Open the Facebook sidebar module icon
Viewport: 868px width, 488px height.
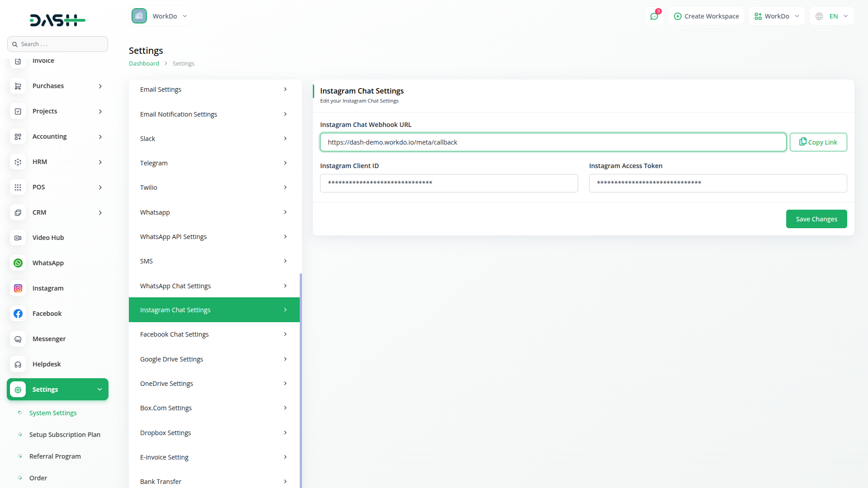(x=18, y=314)
